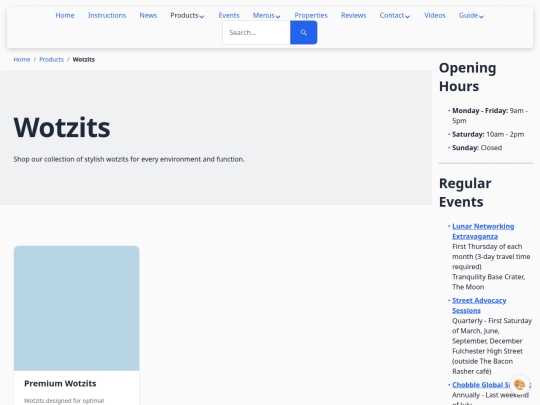Click the blue search magnifier button
The image size is (540, 405).
pyautogui.click(x=303, y=32)
